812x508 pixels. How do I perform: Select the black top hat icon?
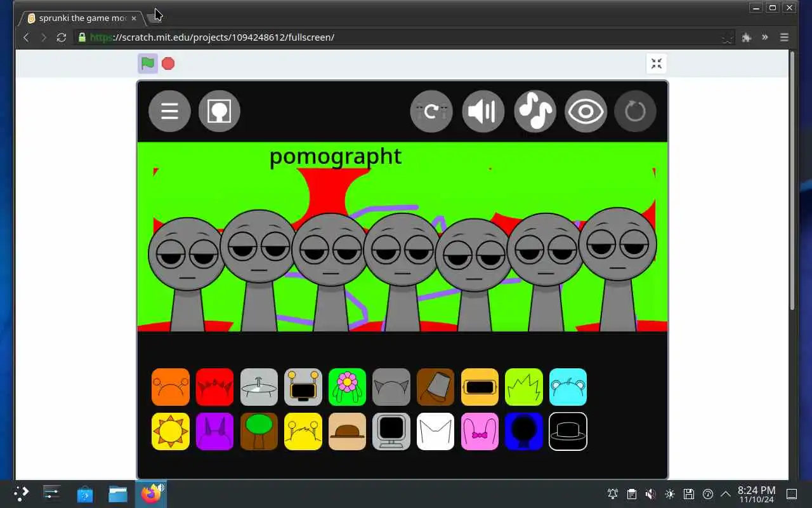(x=568, y=431)
